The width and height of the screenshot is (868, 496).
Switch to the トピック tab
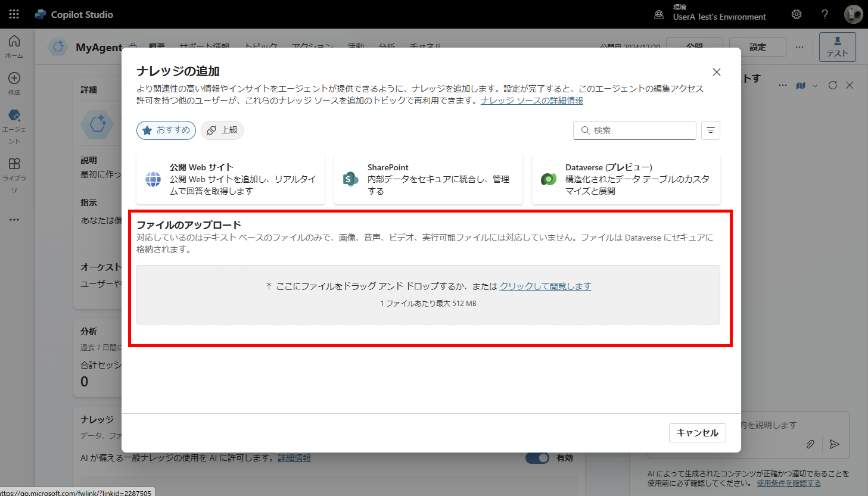tap(260, 46)
